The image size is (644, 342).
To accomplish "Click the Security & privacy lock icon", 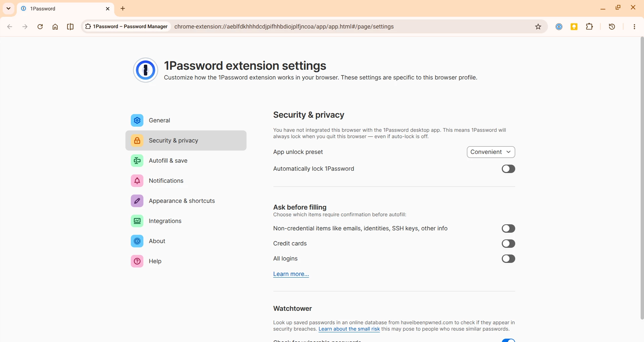I will 137,140.
